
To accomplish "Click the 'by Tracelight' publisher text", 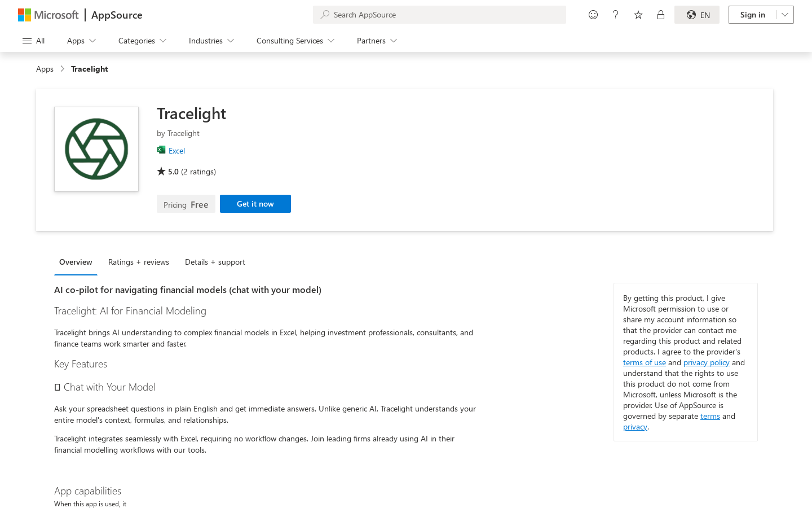I will click(178, 133).
